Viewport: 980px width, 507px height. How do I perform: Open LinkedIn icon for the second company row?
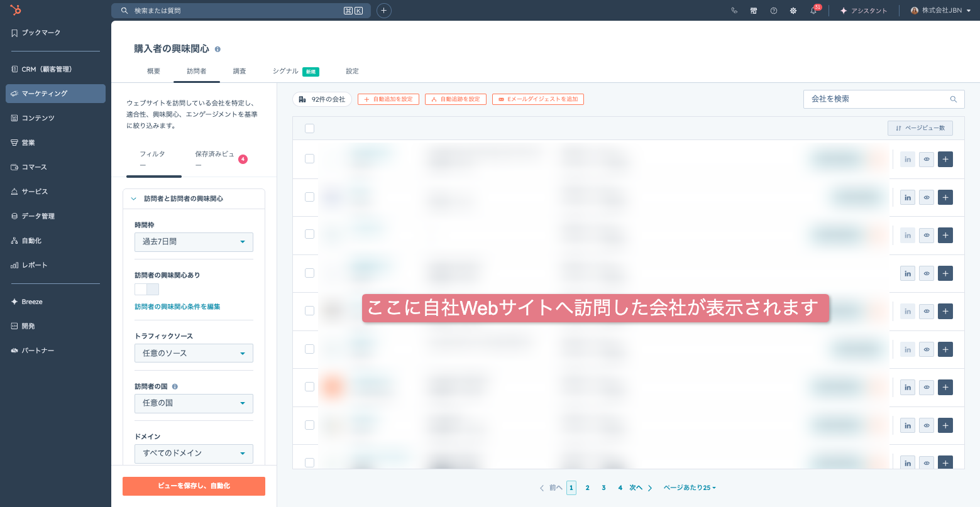click(x=908, y=197)
